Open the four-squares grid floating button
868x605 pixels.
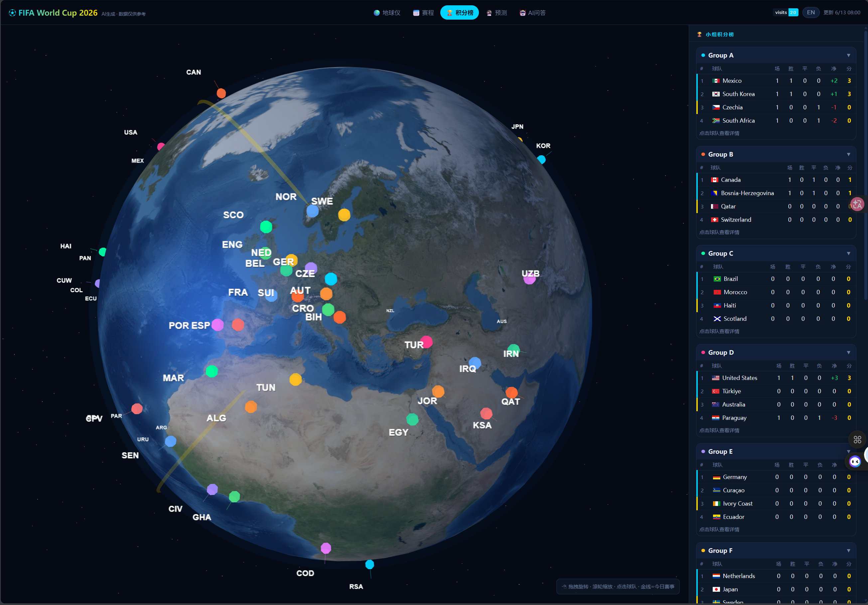tap(857, 439)
